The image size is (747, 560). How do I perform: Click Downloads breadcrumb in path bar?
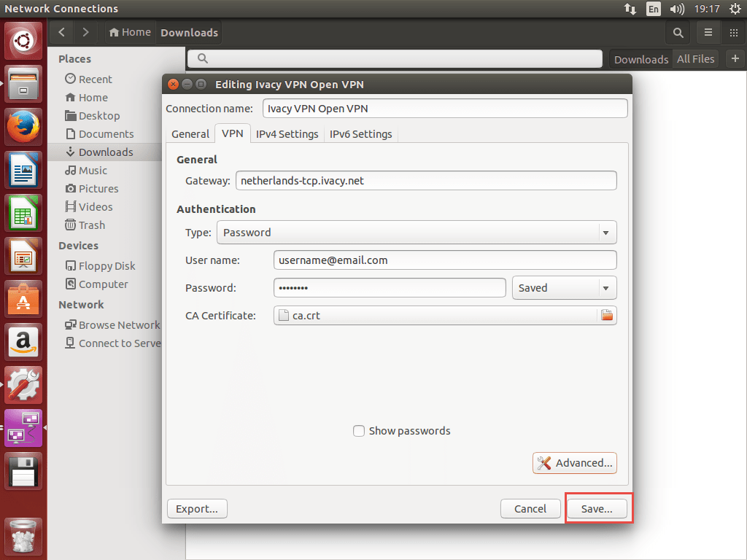[x=189, y=32]
